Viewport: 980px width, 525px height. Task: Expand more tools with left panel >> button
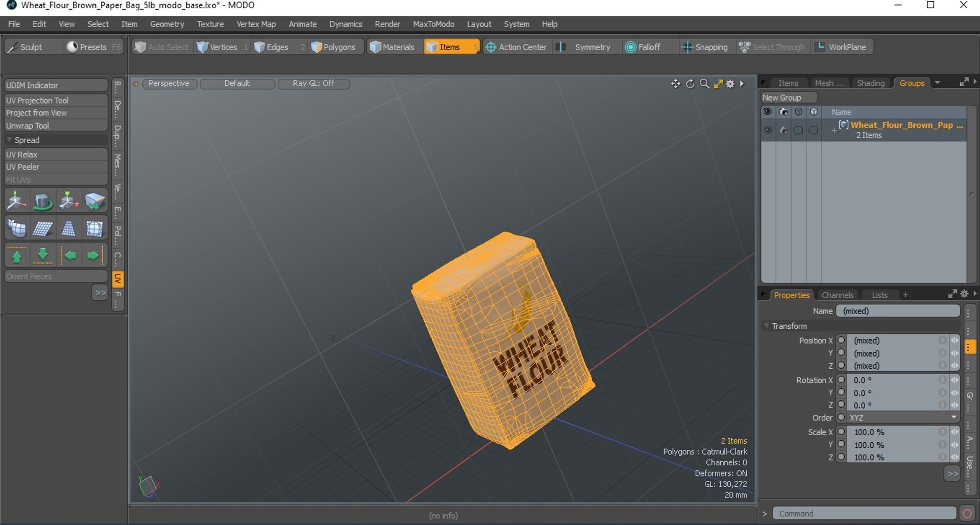tap(100, 293)
